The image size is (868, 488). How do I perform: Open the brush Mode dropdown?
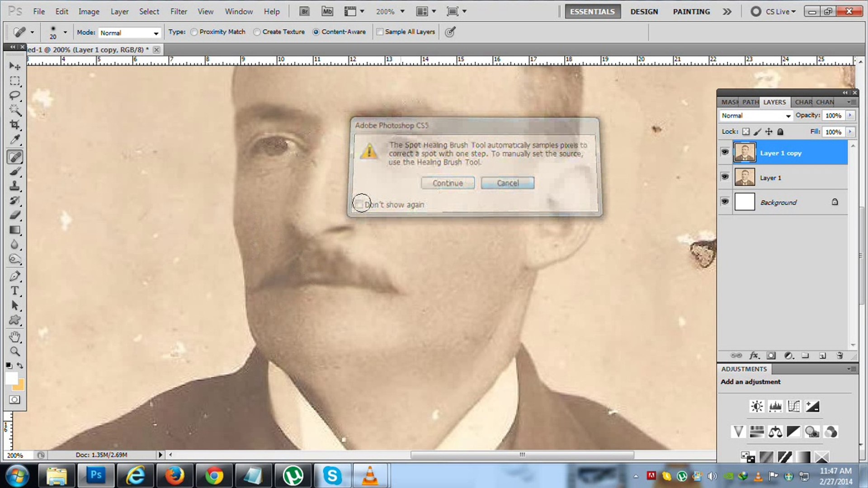pyautogui.click(x=130, y=33)
